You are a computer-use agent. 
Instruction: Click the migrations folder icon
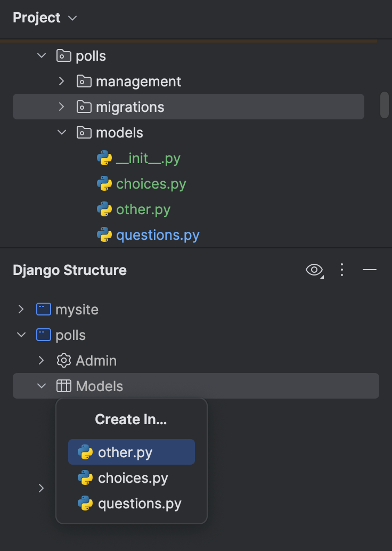[x=84, y=107]
